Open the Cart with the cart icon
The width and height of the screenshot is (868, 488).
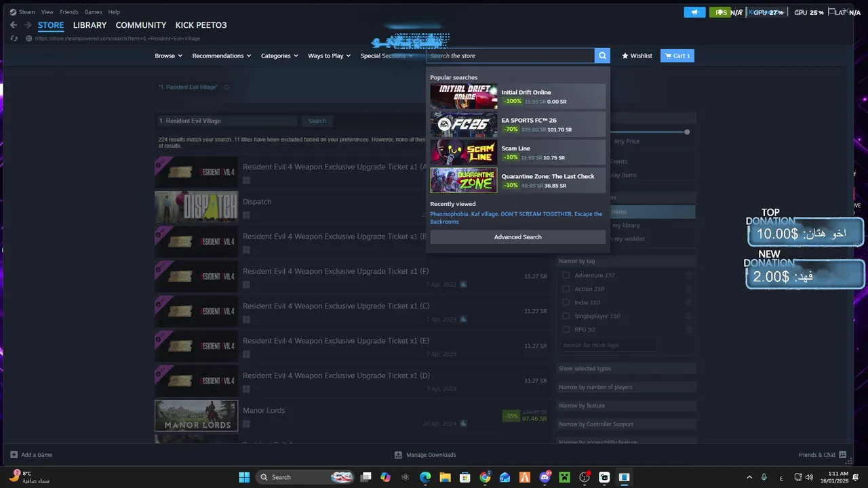(677, 56)
